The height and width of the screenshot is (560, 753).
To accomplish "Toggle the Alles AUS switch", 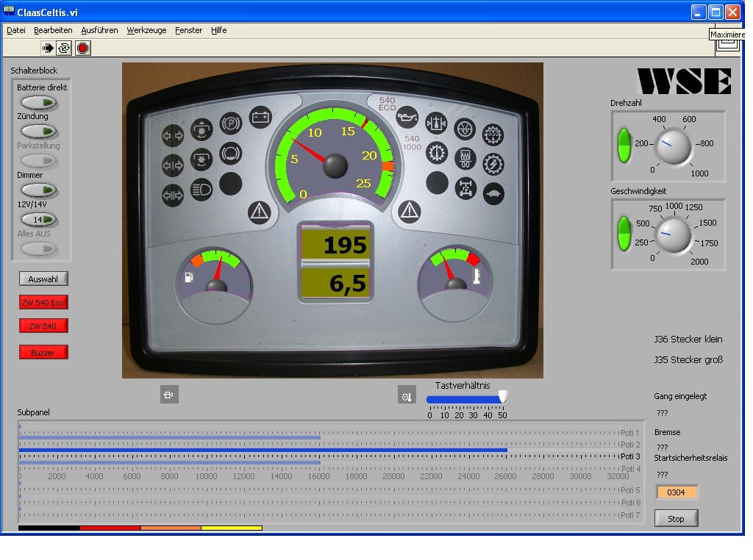I will pyautogui.click(x=39, y=249).
